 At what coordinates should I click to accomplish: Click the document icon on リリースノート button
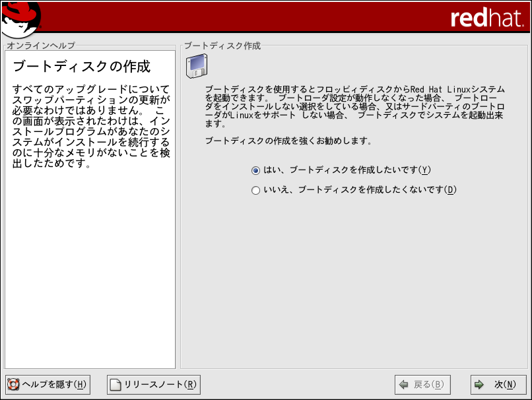116,385
